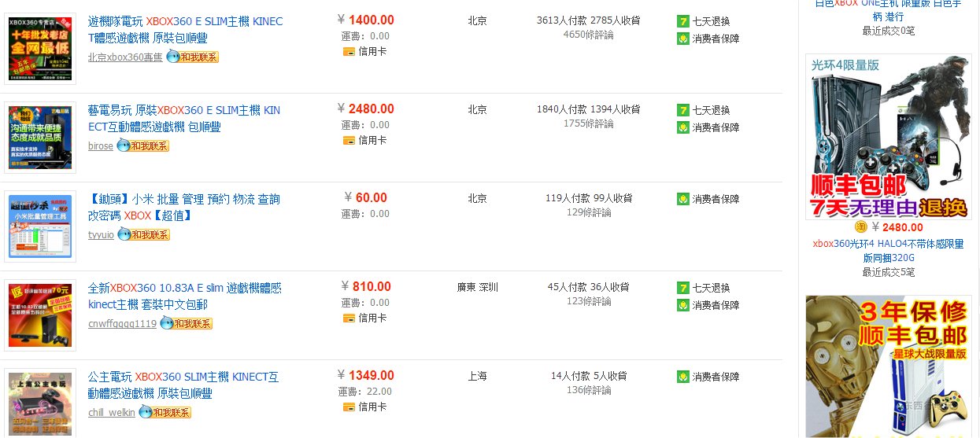Click the consumer protection icon in the ¥1349.00 row

(683, 377)
